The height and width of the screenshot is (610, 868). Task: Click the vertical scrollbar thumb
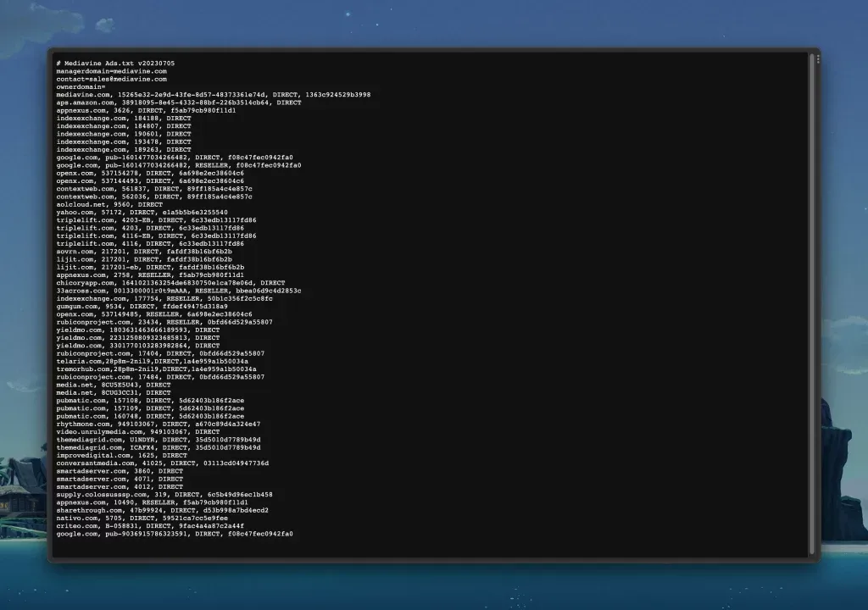click(x=812, y=303)
